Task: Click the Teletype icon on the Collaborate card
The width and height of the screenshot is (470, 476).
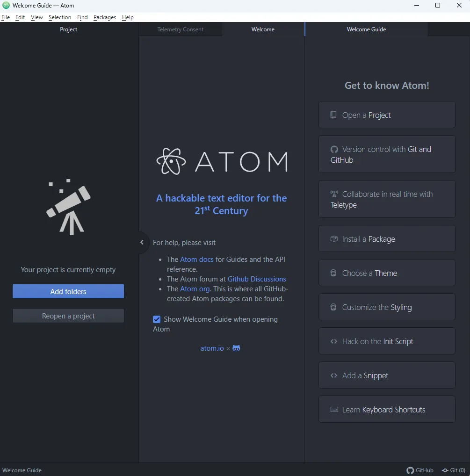Action: coord(334,194)
